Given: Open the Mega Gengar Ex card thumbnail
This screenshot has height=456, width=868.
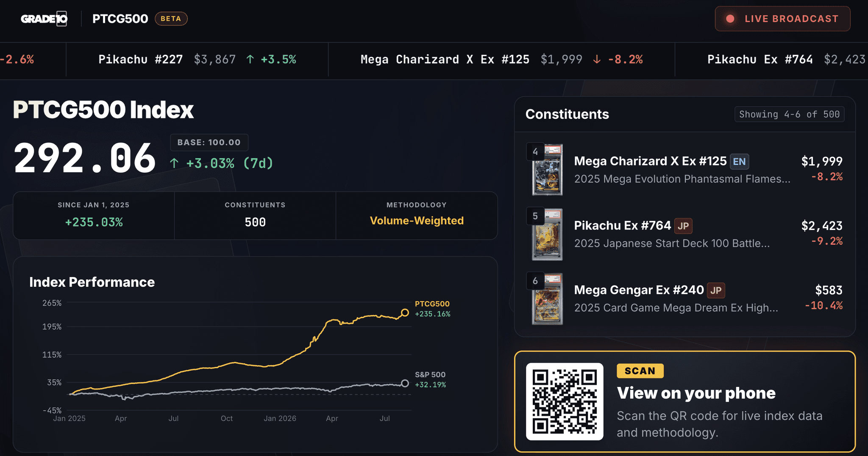Looking at the screenshot, I should pos(547,299).
